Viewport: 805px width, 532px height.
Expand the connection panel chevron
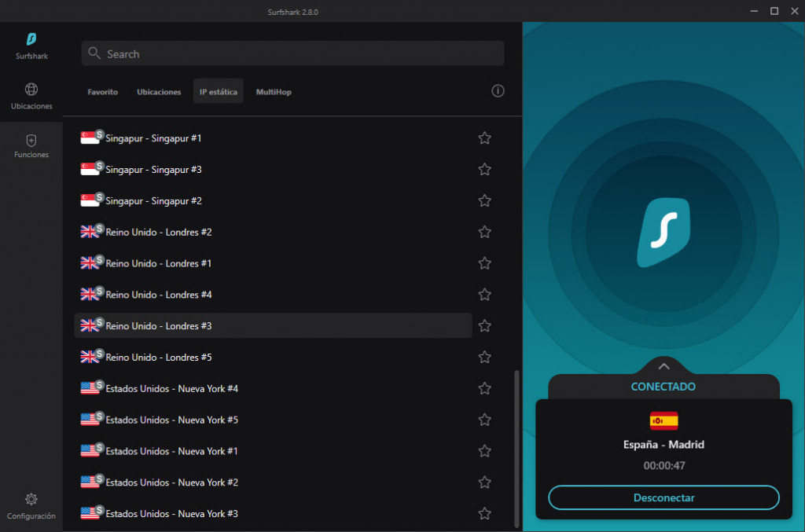click(663, 366)
